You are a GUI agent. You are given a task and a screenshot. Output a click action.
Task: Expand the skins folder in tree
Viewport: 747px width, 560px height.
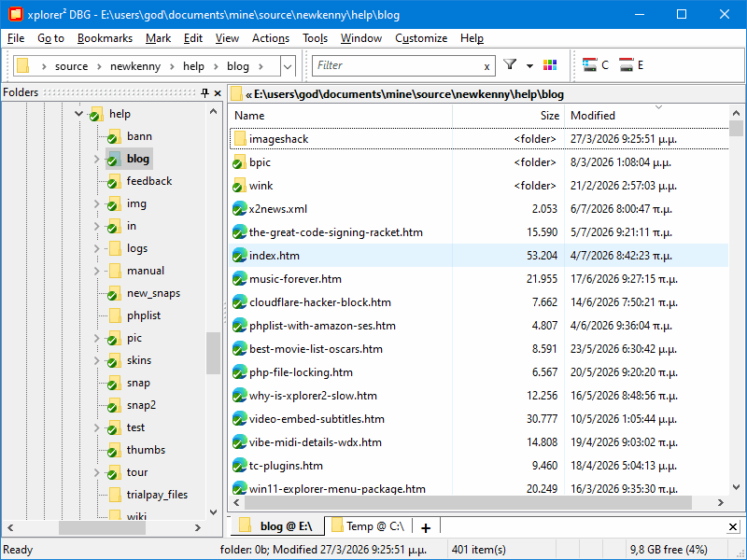(96, 360)
